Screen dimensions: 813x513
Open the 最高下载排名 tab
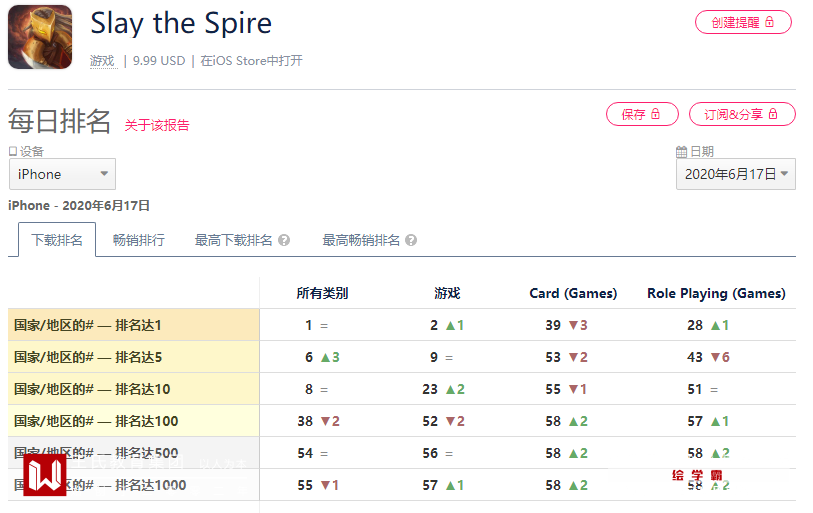click(x=233, y=240)
